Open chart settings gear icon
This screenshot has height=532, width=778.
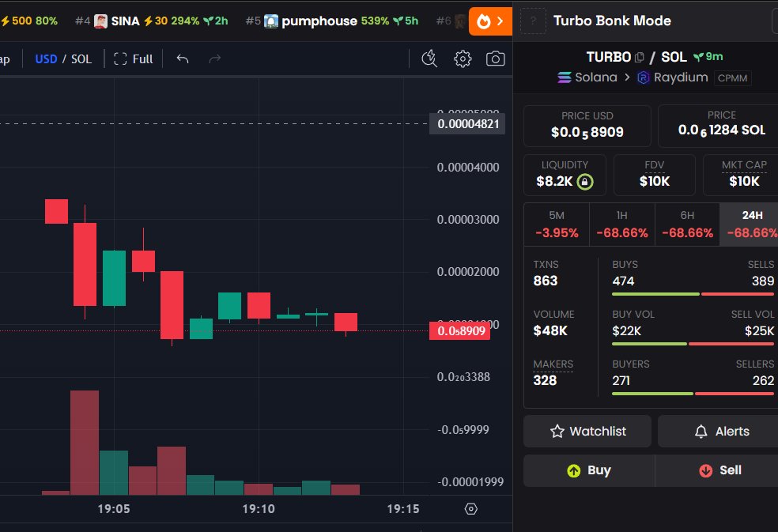pyautogui.click(x=463, y=59)
